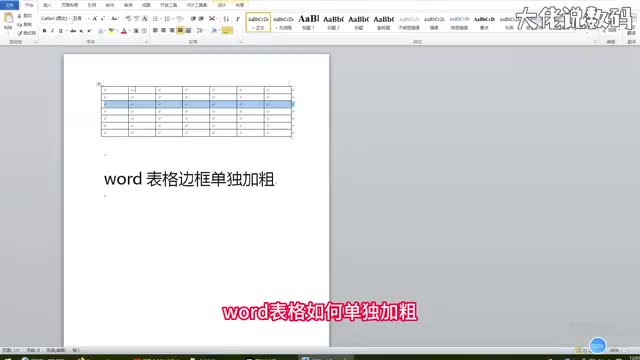Toggle Italic formatting
This screenshot has height=360, width=640.
pos(52,31)
